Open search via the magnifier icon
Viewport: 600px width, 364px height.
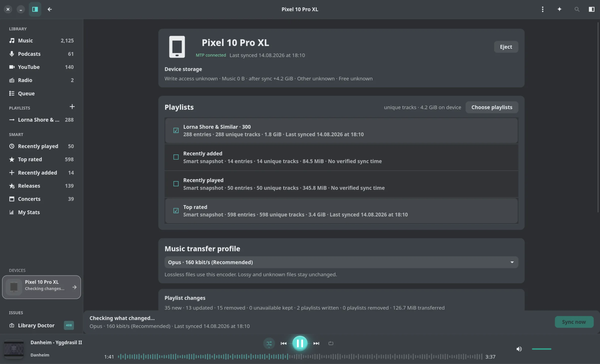[577, 9]
